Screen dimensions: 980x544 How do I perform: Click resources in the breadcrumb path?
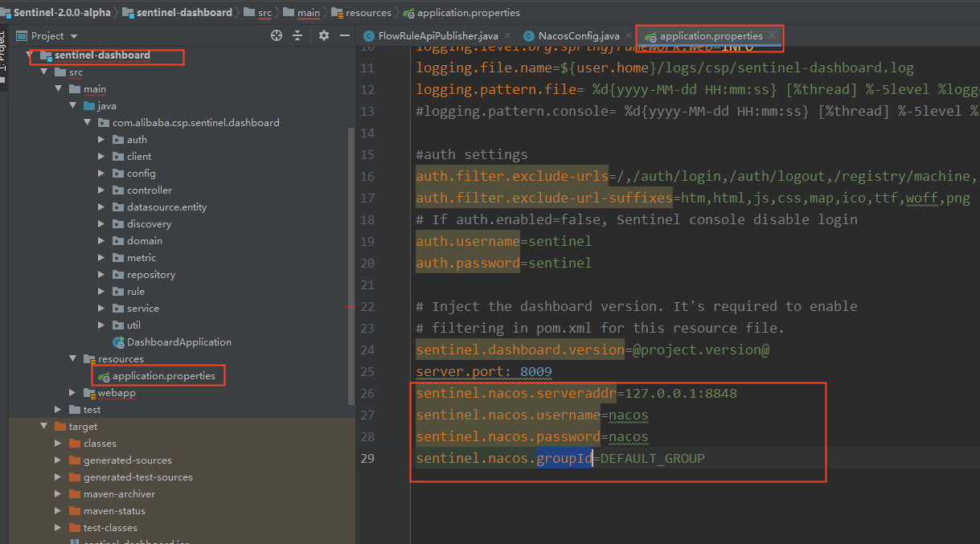[368, 13]
